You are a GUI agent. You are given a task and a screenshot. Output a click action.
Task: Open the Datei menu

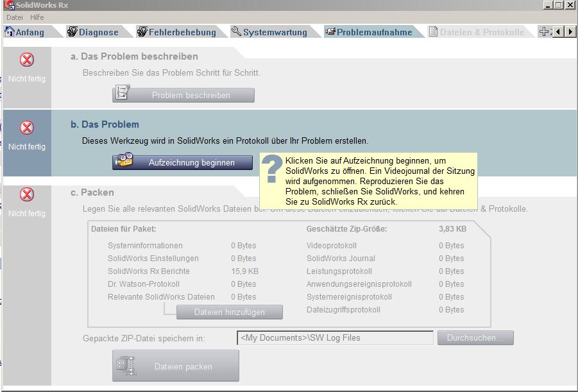pyautogui.click(x=15, y=17)
